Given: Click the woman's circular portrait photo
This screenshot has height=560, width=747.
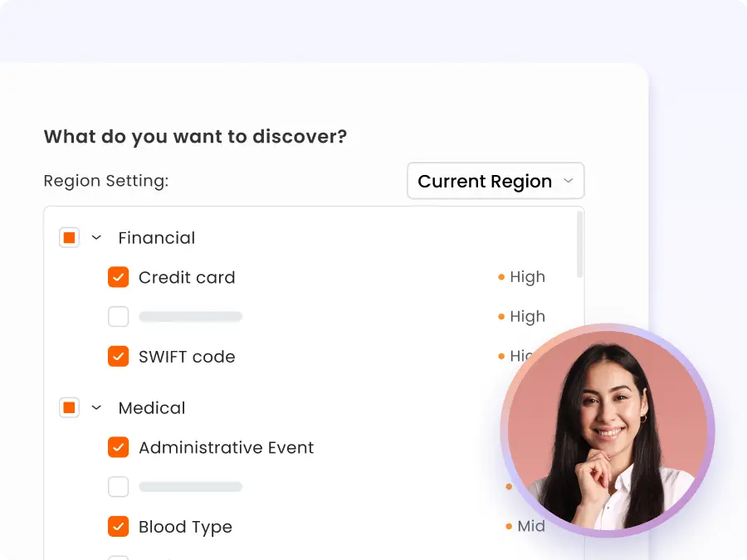Looking at the screenshot, I should [608, 431].
